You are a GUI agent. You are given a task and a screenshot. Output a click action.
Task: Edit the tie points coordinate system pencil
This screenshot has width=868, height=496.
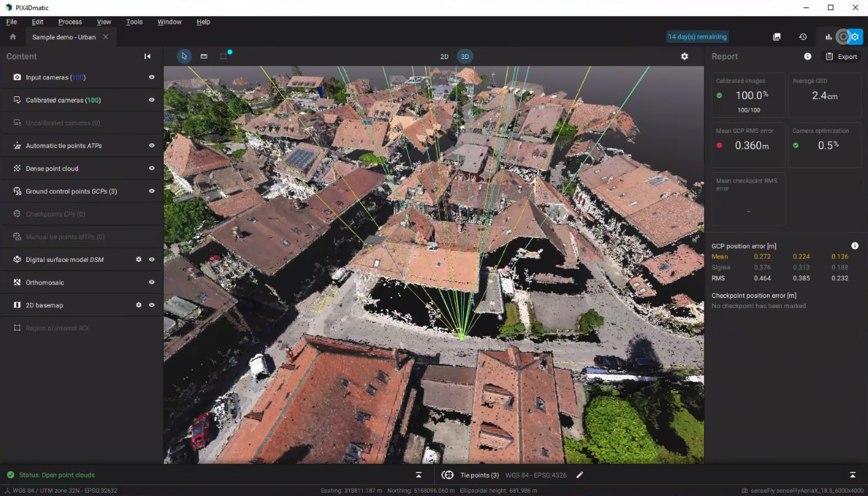point(580,475)
